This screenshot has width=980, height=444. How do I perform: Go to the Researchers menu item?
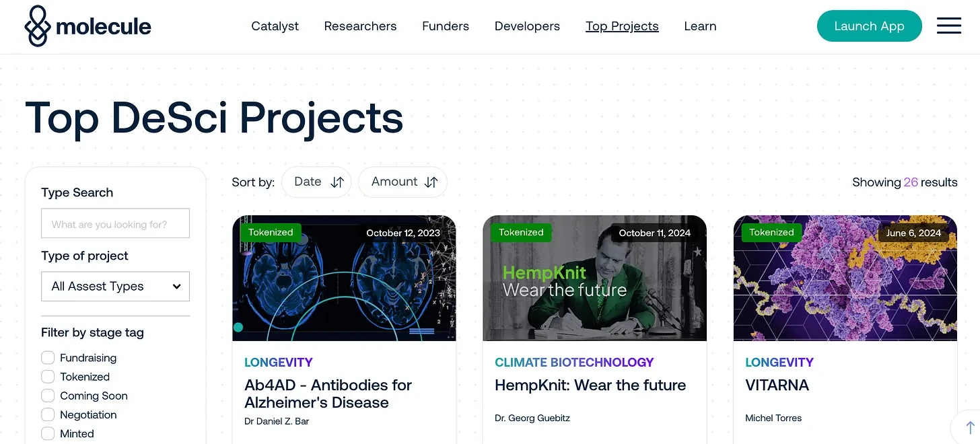(x=360, y=26)
